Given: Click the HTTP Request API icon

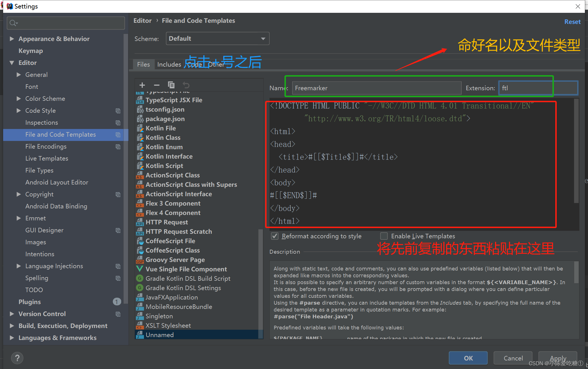Looking at the screenshot, I should coord(140,222).
